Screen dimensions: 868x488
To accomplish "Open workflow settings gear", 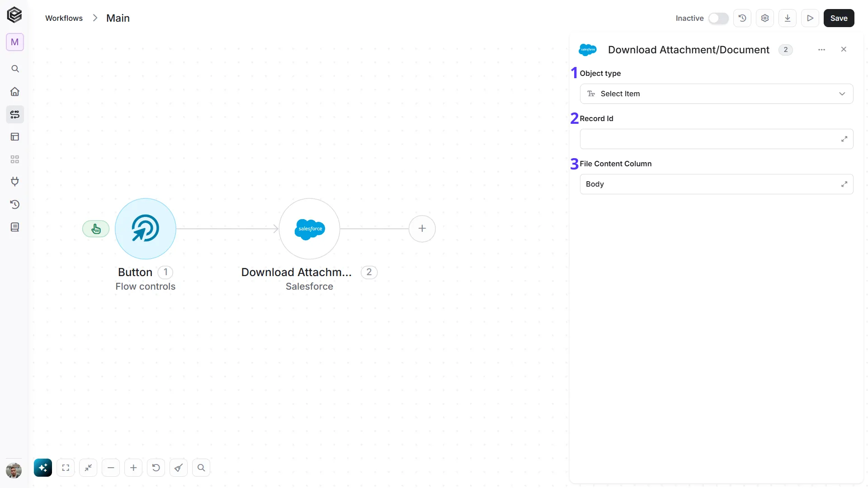I will (765, 18).
